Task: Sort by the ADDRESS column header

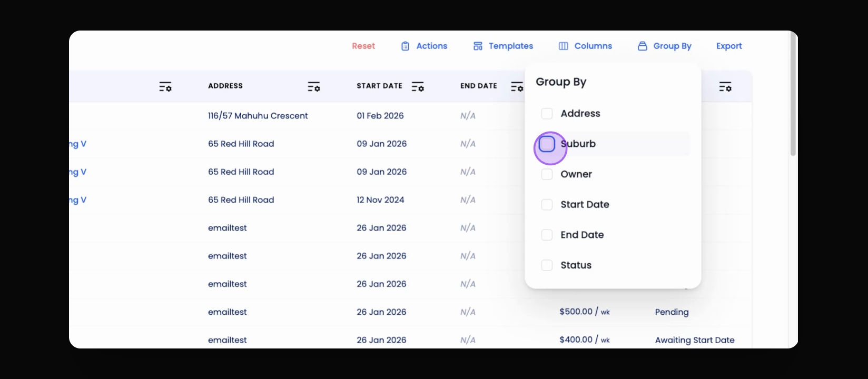Action: pyautogui.click(x=225, y=86)
